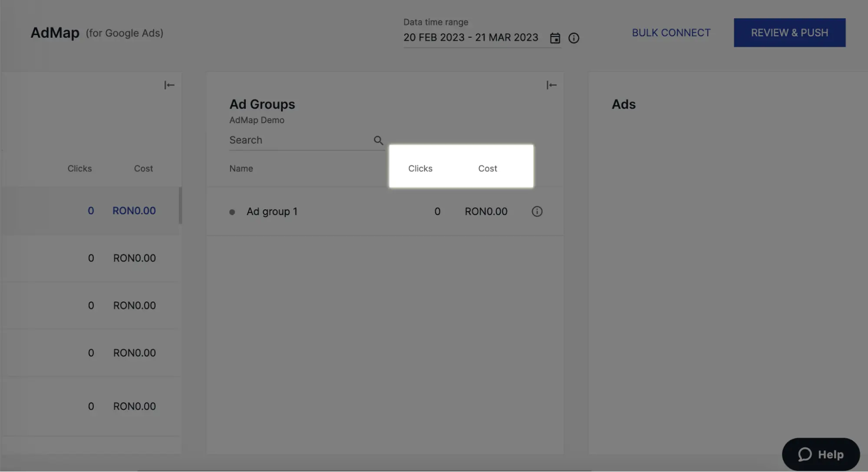Open info icon for Ad group 1
868x472 pixels.
point(537,211)
